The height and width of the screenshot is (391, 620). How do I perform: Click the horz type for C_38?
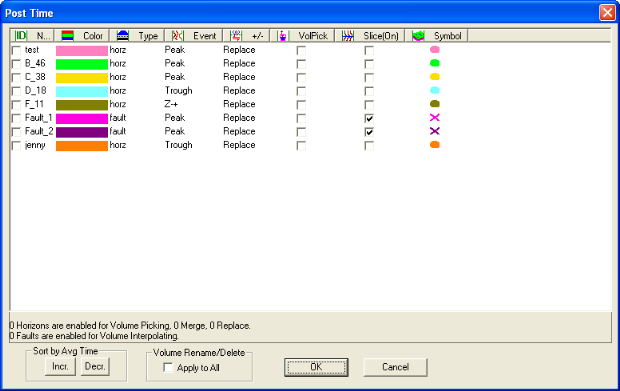[x=118, y=77]
